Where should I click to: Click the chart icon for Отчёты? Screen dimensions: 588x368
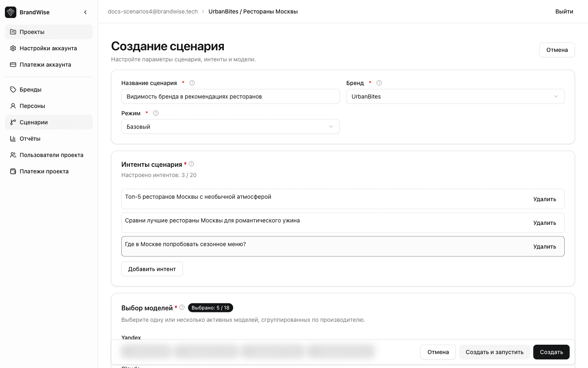pos(13,138)
